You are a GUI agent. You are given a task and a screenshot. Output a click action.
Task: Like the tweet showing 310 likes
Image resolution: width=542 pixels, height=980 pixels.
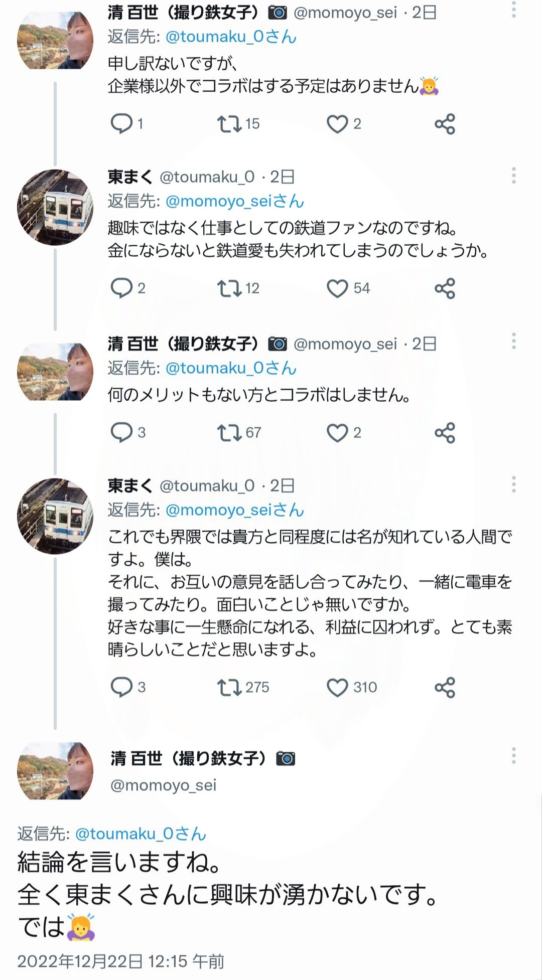click(x=337, y=687)
